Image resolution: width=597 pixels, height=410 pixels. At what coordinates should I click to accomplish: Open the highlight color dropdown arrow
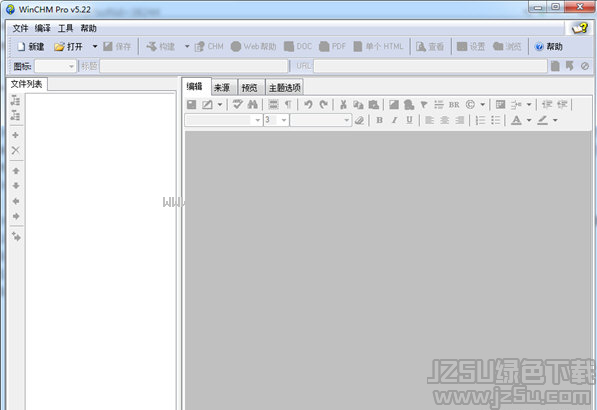(x=555, y=120)
